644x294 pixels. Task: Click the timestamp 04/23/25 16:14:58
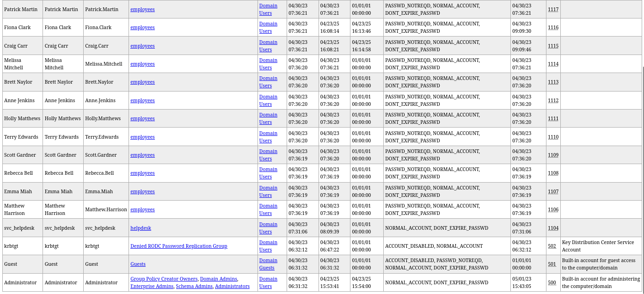point(362,46)
